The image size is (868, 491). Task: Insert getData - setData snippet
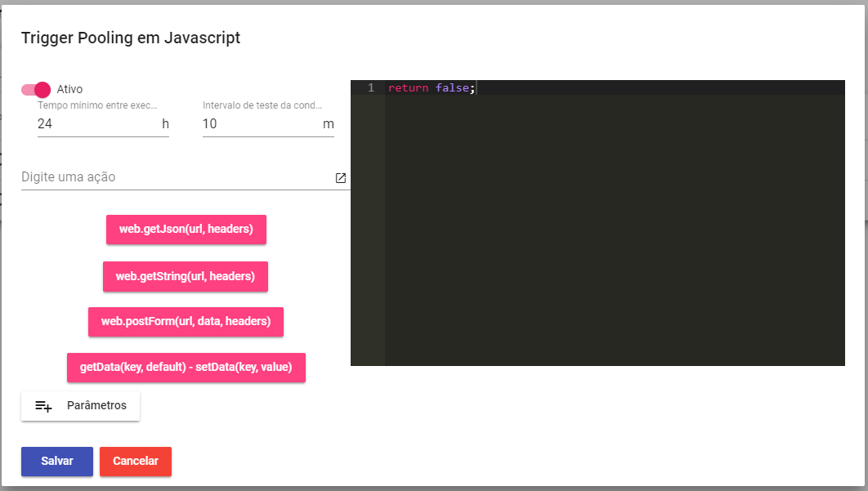(186, 368)
